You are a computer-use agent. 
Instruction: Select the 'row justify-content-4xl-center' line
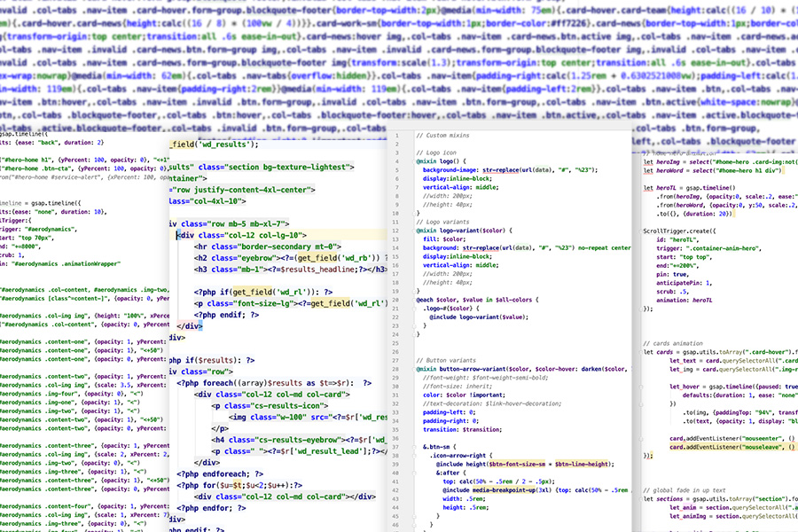242,190
